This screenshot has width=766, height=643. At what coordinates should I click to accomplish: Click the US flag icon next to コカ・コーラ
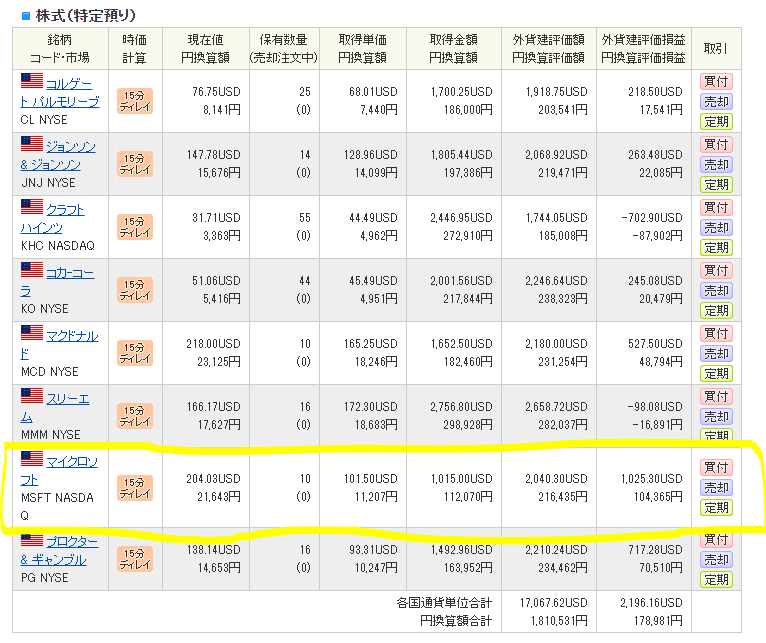[x=31, y=272]
